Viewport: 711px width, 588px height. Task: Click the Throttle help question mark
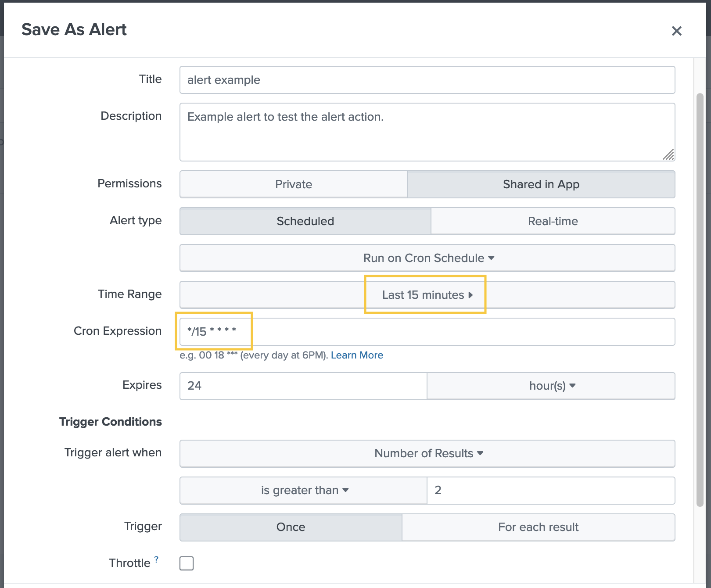coord(156,558)
